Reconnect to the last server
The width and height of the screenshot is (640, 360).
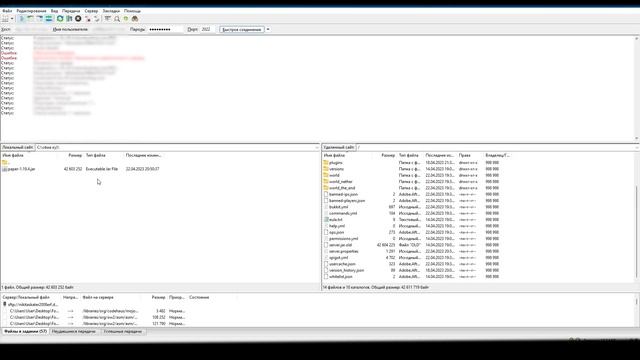(x=97, y=19)
